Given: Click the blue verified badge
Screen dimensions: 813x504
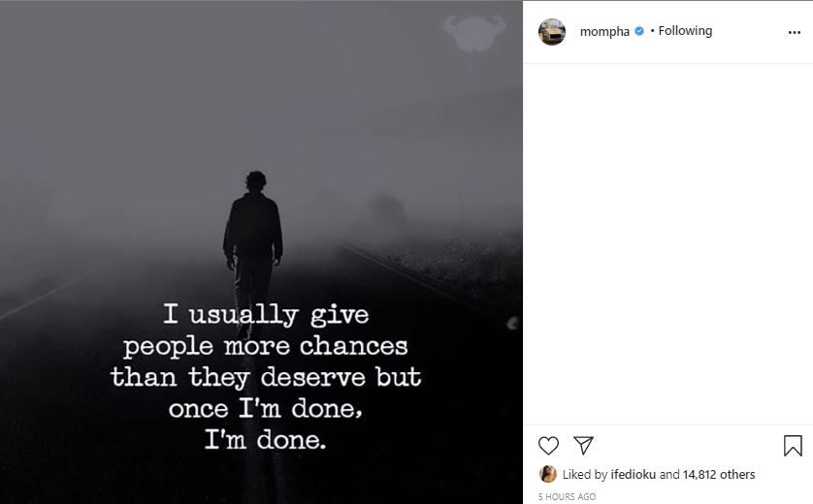Looking at the screenshot, I should tap(639, 31).
